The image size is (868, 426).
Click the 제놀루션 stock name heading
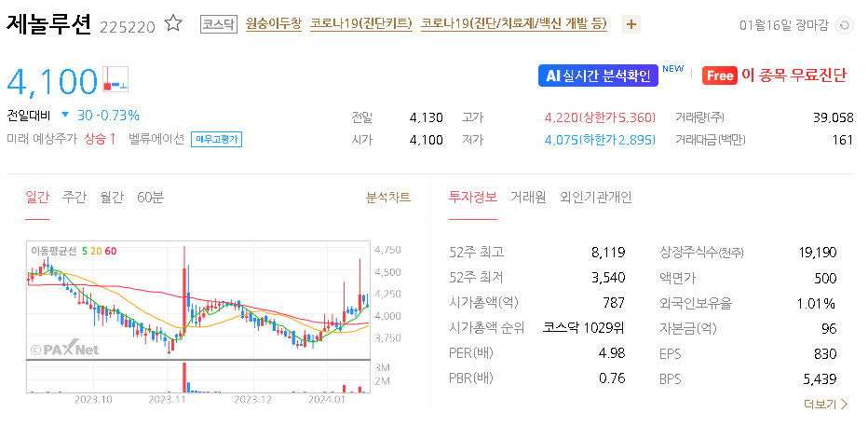48,24
